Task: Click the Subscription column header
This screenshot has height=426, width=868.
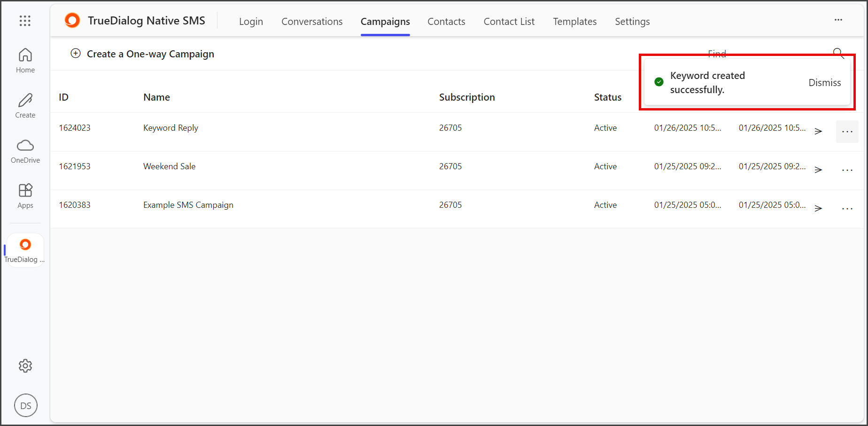Action: (467, 97)
